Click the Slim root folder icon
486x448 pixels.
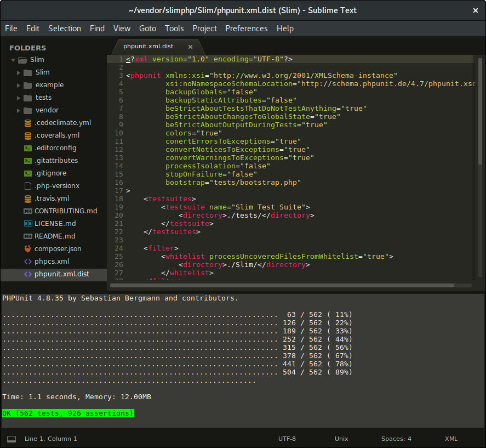click(x=22, y=60)
